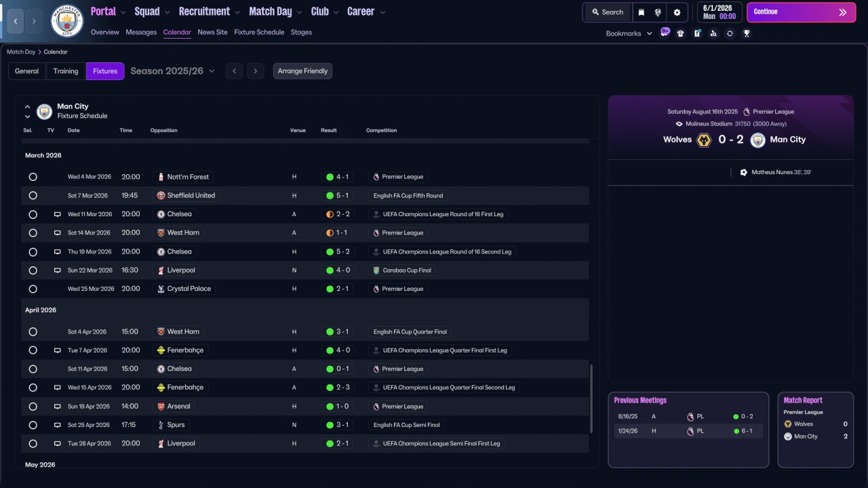Switch to the Training tab
This screenshot has height=488, width=868.
pos(66,71)
